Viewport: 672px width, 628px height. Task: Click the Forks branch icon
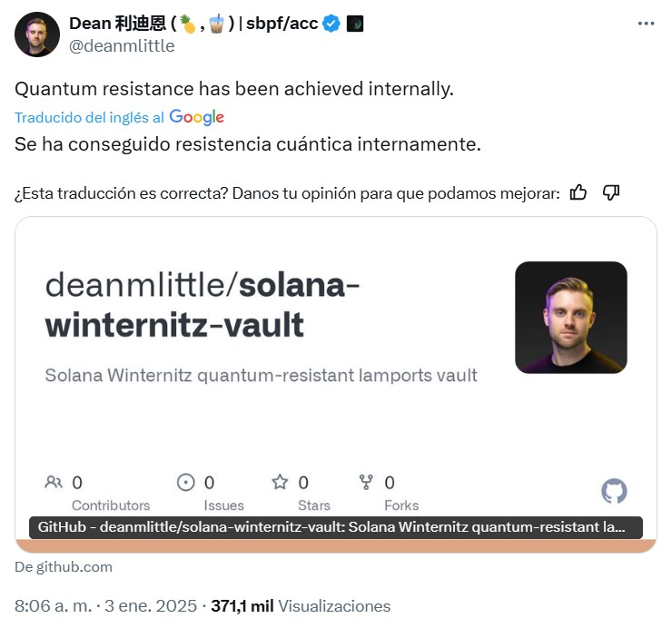pos(366,482)
